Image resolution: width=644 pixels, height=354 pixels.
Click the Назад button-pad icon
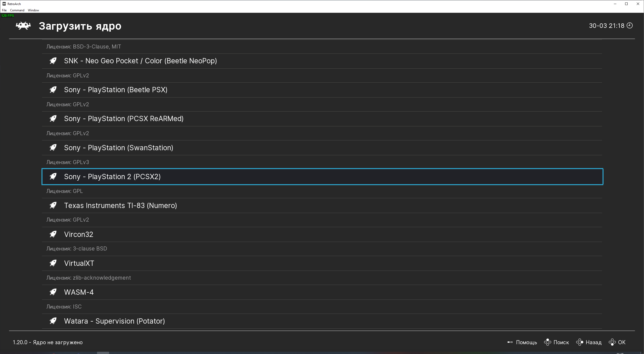pos(580,342)
